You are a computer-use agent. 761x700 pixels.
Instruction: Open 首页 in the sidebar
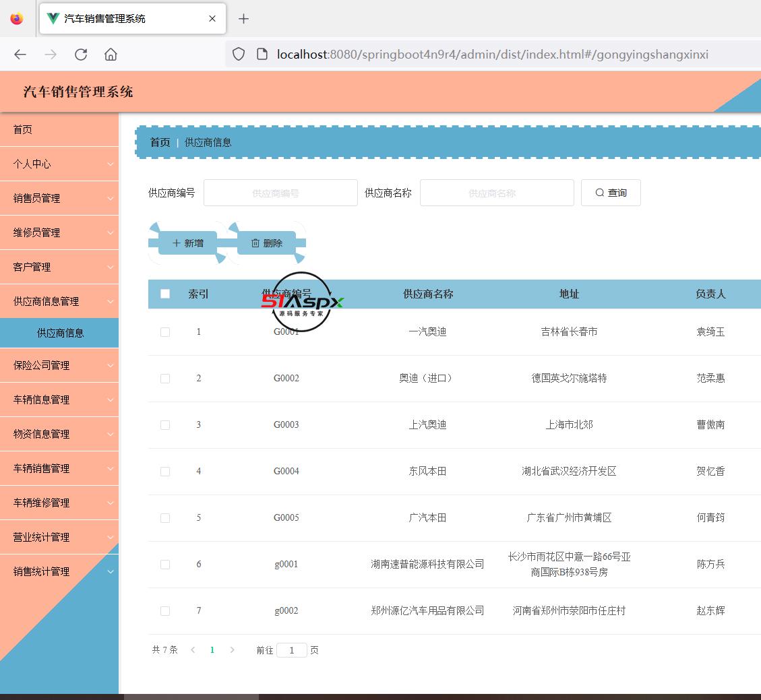coord(59,129)
